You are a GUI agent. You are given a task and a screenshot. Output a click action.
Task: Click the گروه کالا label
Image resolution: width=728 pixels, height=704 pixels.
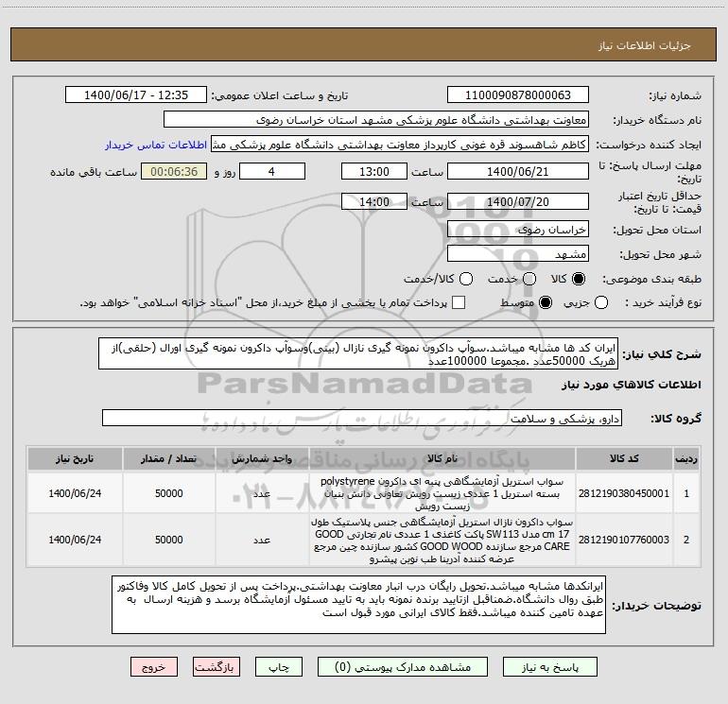point(676,419)
